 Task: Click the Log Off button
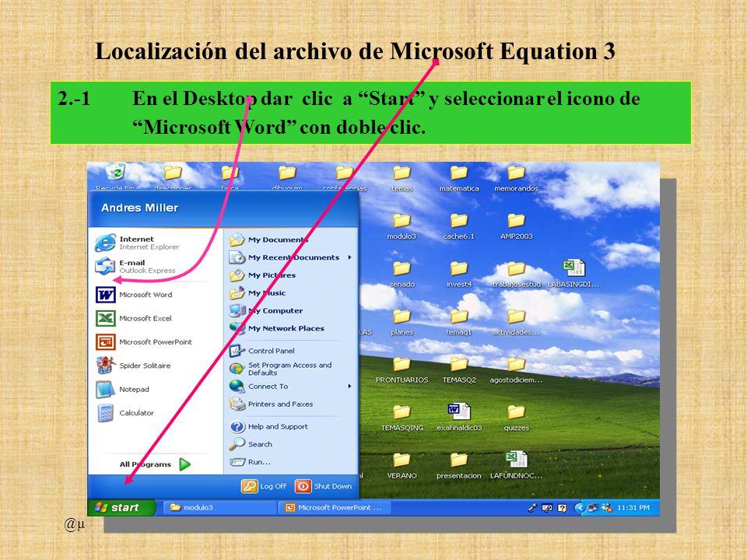(x=264, y=486)
